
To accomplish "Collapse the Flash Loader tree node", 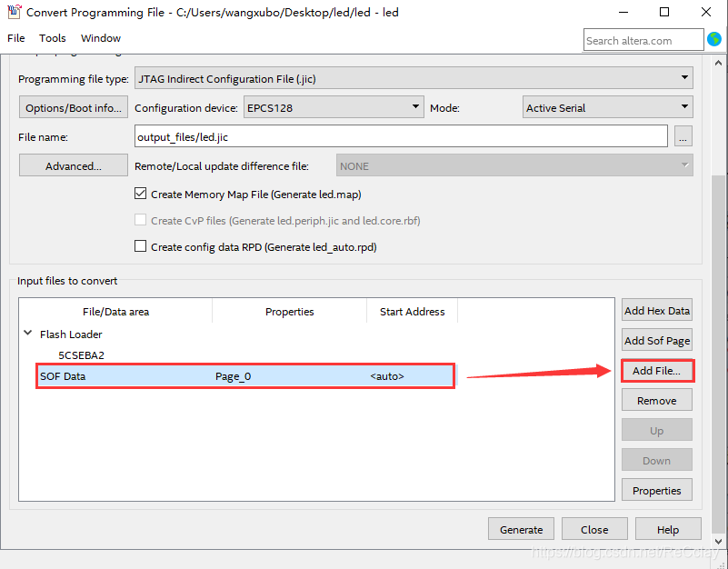I will (x=28, y=334).
